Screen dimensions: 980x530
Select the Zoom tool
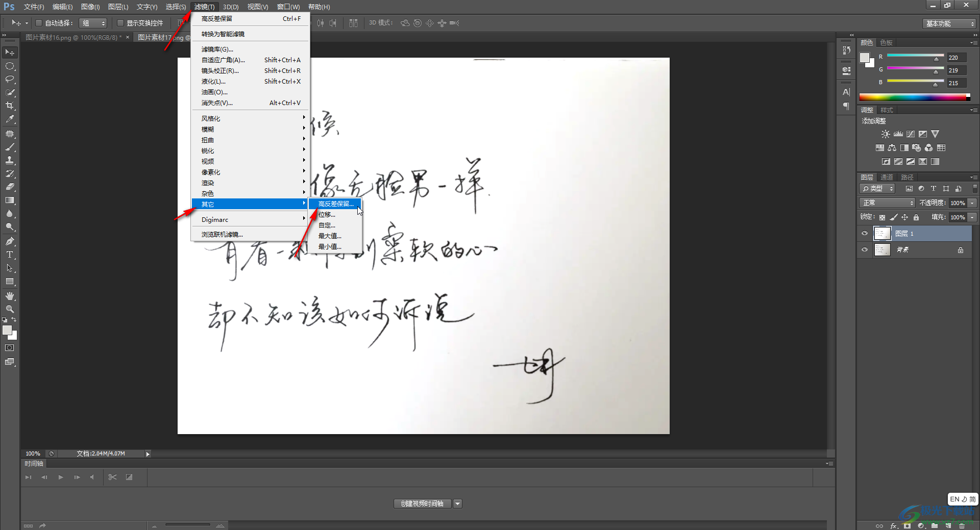(10, 309)
